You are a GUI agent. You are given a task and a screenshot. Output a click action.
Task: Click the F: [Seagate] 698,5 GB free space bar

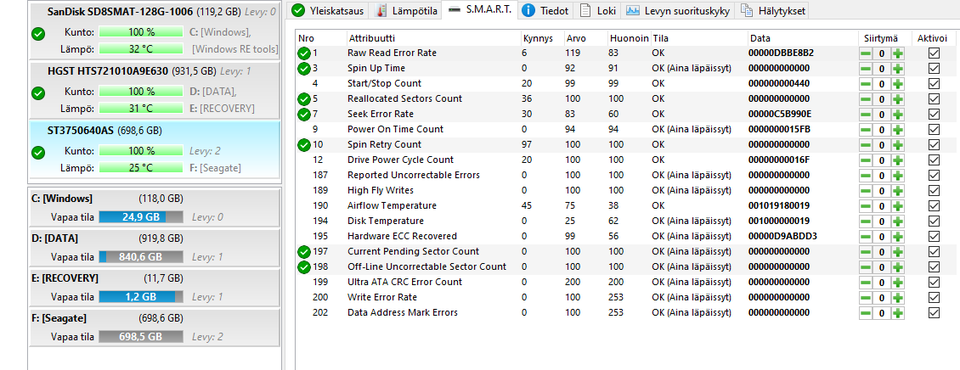point(141,337)
